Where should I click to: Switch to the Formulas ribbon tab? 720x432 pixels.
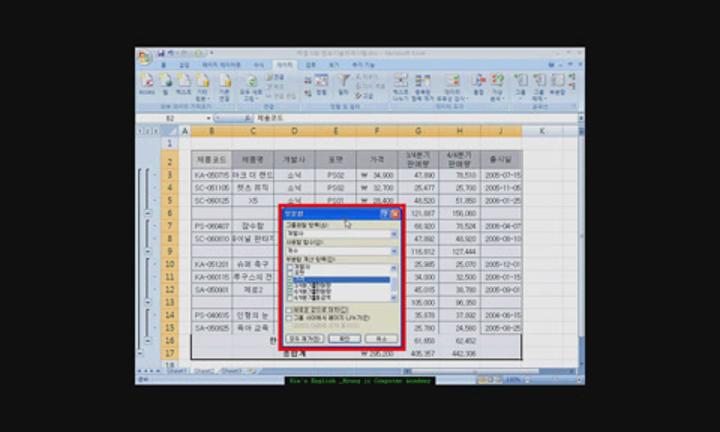tap(259, 65)
